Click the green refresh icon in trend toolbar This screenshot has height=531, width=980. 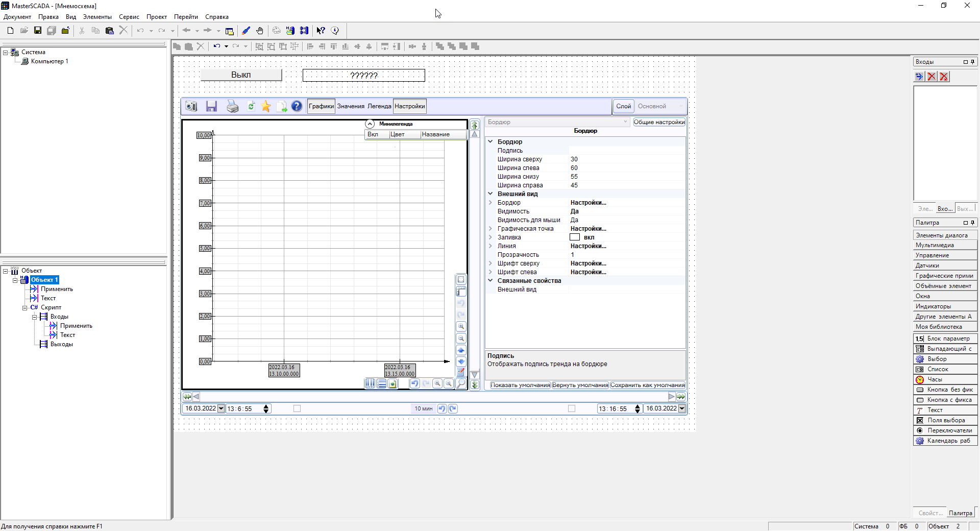click(x=251, y=106)
